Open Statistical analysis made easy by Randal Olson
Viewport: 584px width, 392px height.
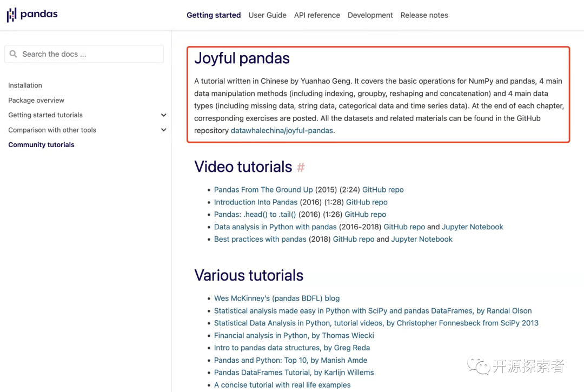[373, 311]
